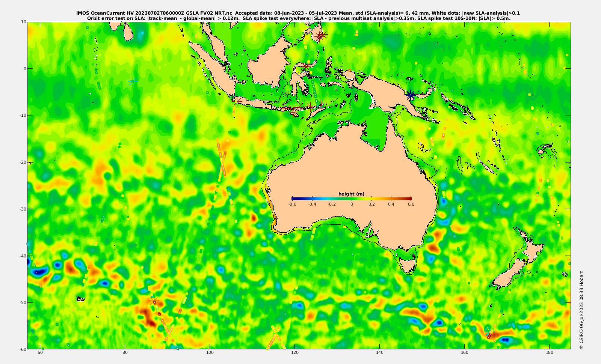Click the 'Orbit error test on SLA' title line
Image resolution: width=601 pixels, height=364 pixels.
[299, 18]
